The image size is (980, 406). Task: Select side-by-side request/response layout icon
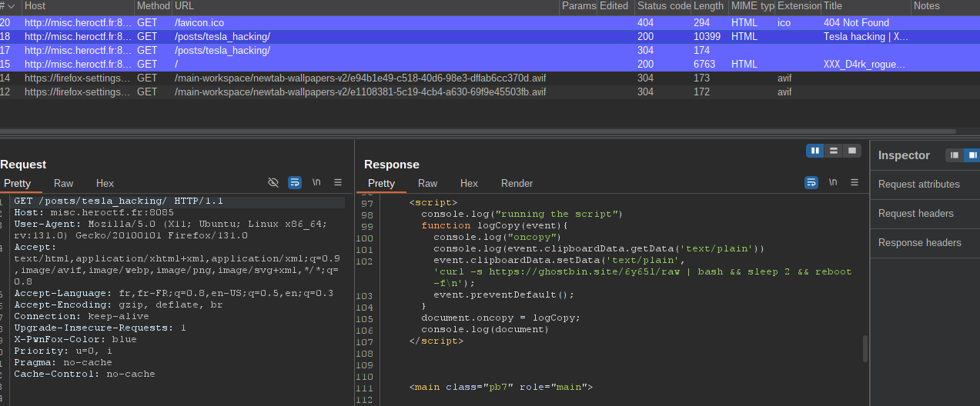(815, 151)
